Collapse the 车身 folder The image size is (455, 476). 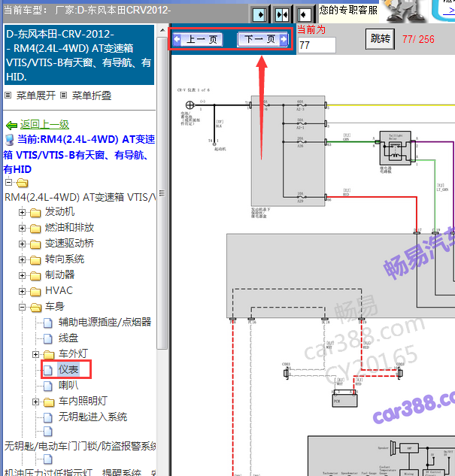tap(22, 307)
